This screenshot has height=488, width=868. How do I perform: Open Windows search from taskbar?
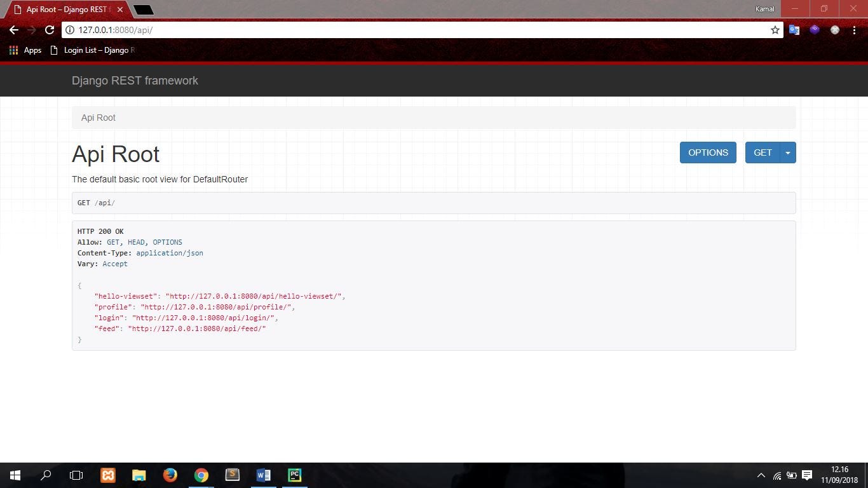coord(46,475)
